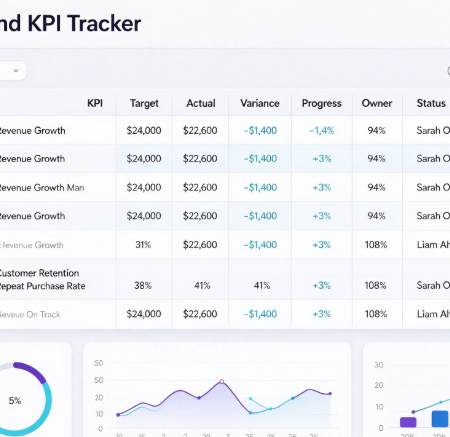450x437 pixels.
Task: Open the filter dropdown chevron above the table
Action: (16, 71)
